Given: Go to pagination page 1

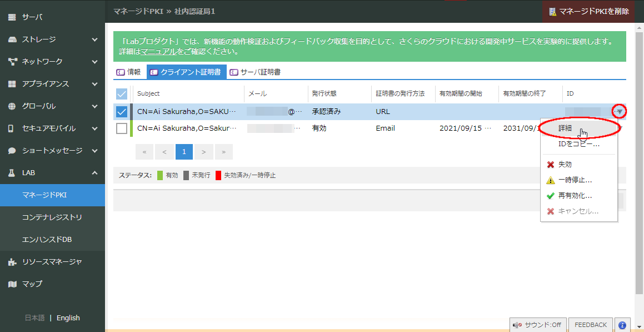Looking at the screenshot, I should [184, 151].
